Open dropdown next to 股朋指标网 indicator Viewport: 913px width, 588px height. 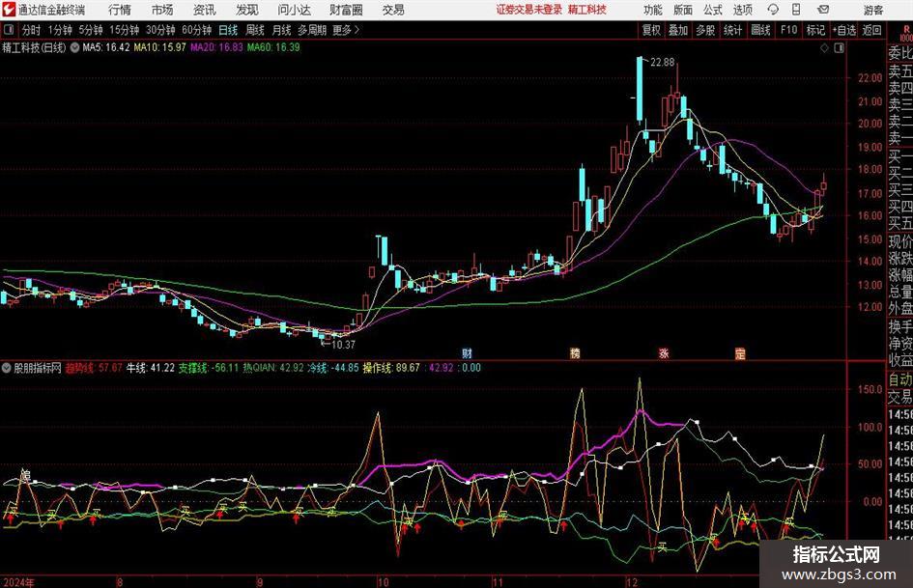click(x=7, y=368)
